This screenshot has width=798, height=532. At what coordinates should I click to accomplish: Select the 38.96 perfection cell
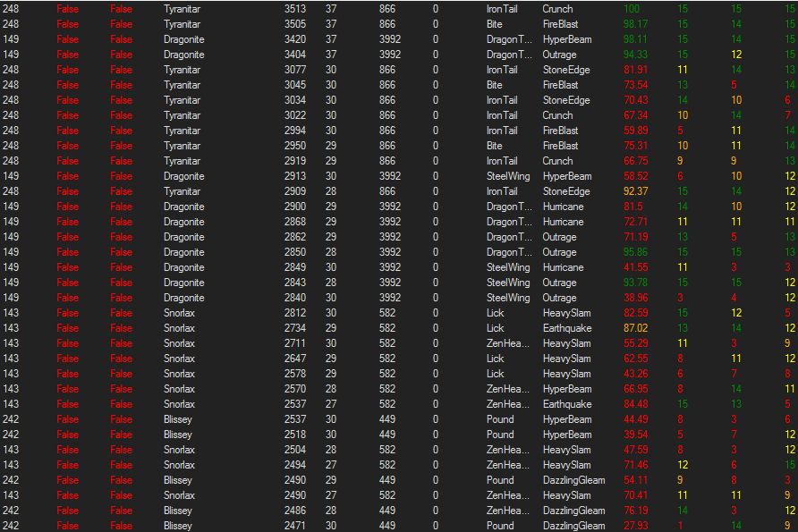(636, 298)
